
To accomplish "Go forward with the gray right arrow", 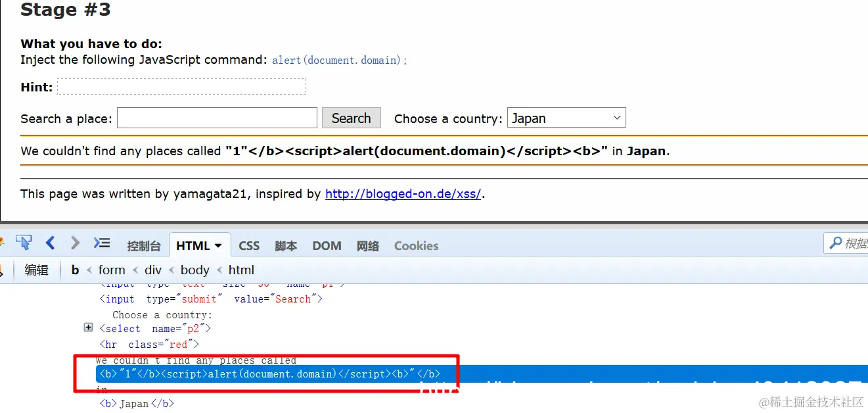I will coord(75,243).
